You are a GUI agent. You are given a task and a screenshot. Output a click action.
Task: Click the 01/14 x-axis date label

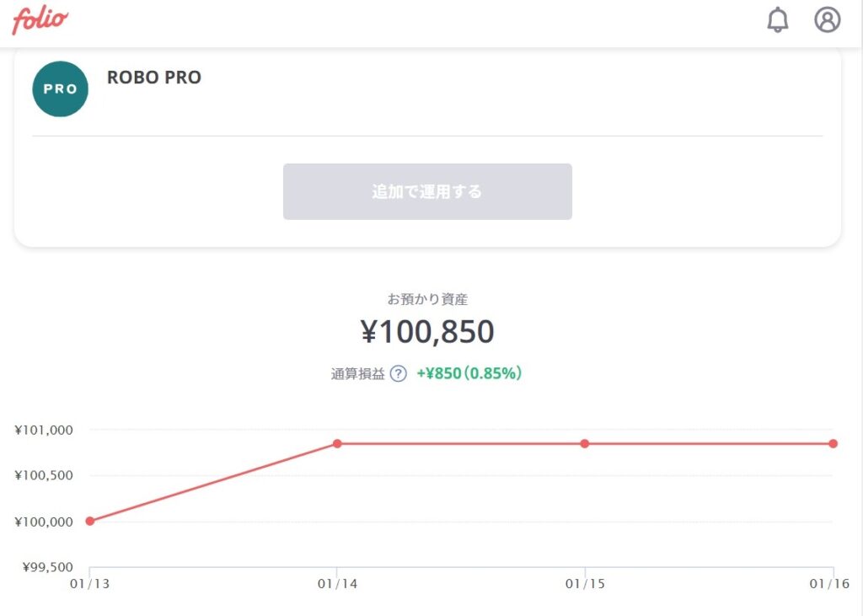[x=337, y=584]
